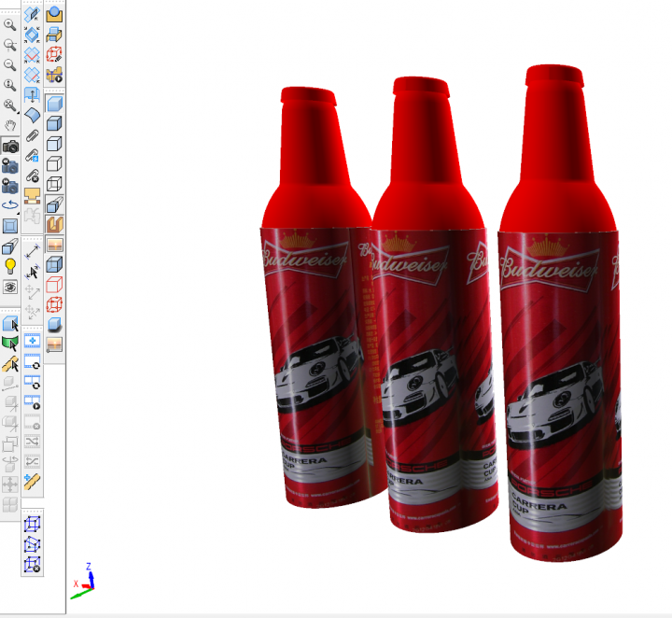Click the blue front view square icon
Image resolution: width=672 pixels, height=618 pixels.
(x=10, y=225)
